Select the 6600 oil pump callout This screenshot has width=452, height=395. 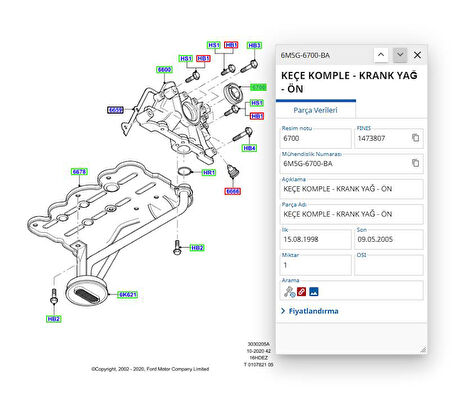(164, 69)
